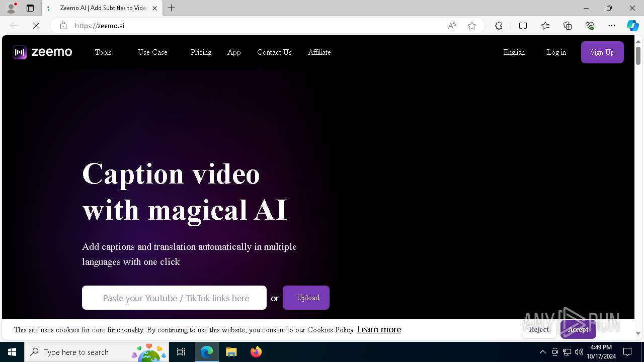Click the meet-now tray icon
Image resolution: width=644 pixels, height=362 pixels.
click(x=555, y=352)
